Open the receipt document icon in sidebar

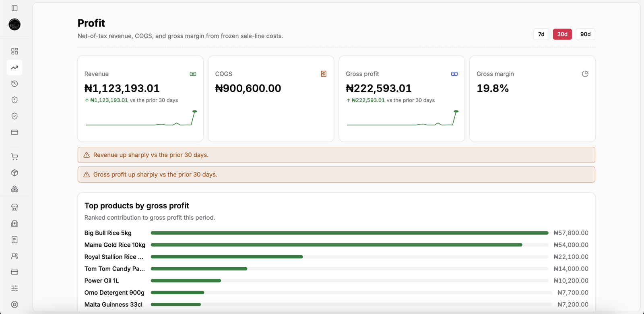click(x=14, y=240)
